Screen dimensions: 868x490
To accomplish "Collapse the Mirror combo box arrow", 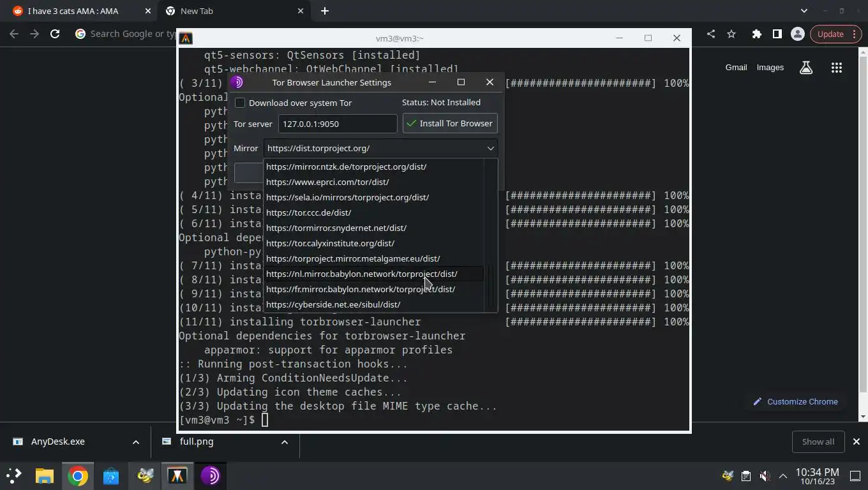I will point(490,148).
